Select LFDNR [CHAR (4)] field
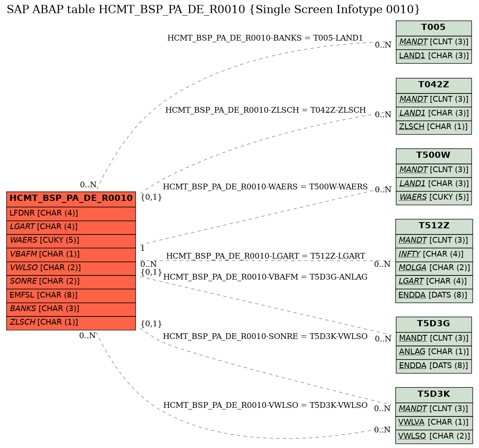Image resolution: width=479 pixels, height=448 pixels. coord(71,214)
